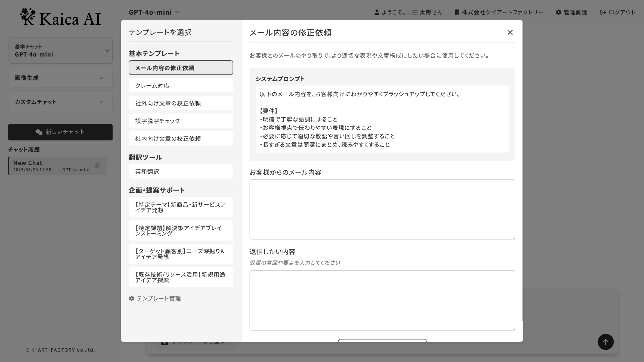This screenshot has height=362, width=644.
Task: Expand the カスタムチャット section
Action: pos(60,102)
